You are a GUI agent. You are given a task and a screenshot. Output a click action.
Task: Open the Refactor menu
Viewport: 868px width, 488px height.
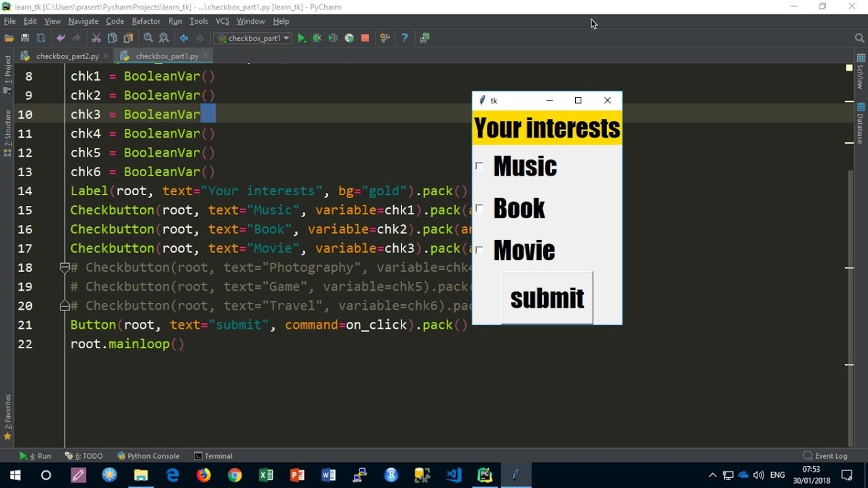coord(146,21)
